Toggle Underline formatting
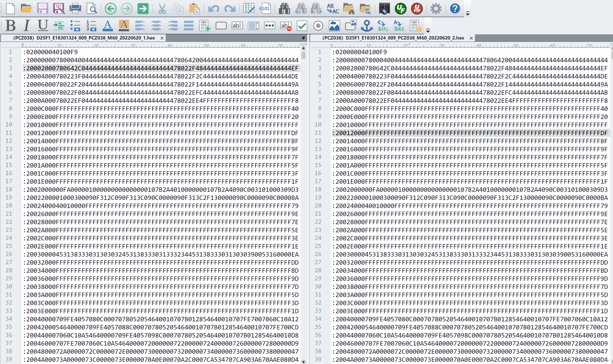Screen dimensions: 613x364 (x=43, y=26)
